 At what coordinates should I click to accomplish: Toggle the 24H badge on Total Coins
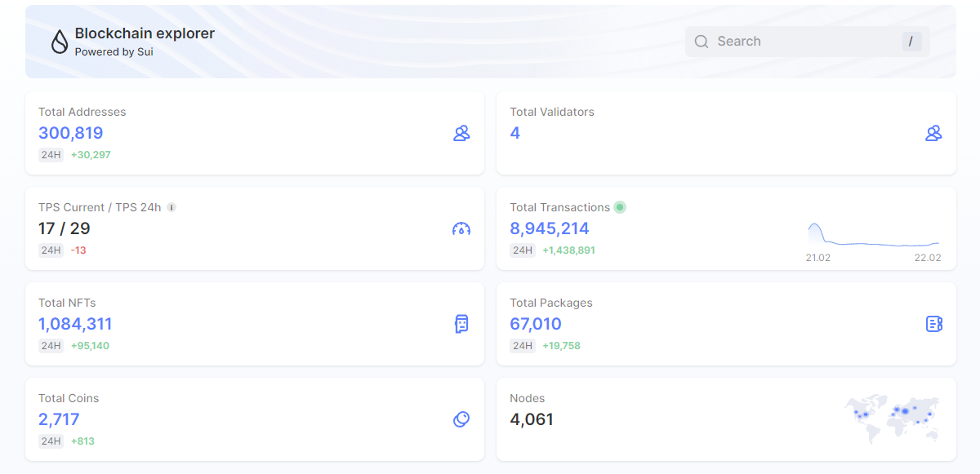click(x=51, y=441)
